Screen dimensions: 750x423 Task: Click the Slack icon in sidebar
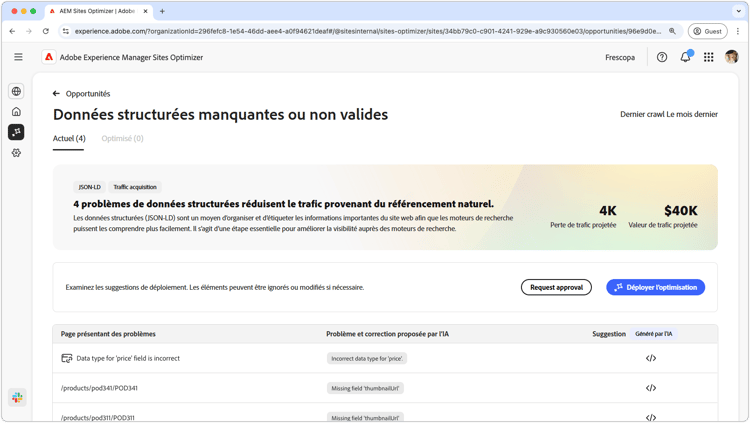(17, 397)
